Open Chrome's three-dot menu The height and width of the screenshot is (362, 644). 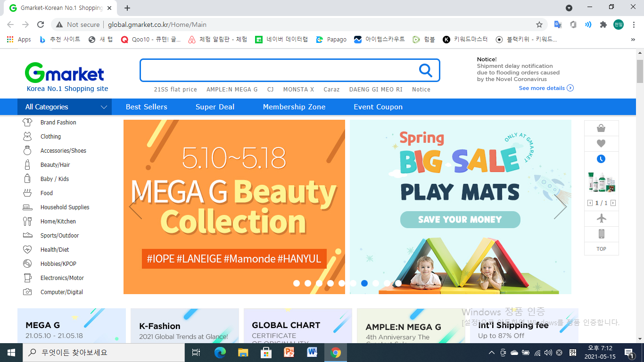point(633,25)
